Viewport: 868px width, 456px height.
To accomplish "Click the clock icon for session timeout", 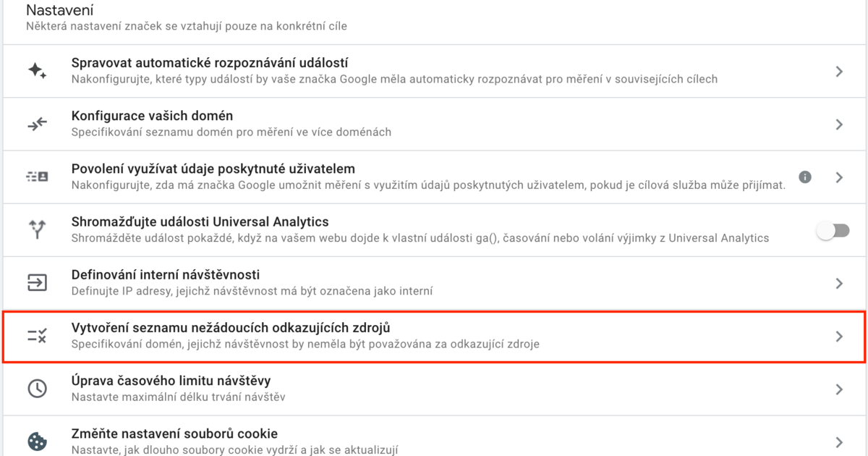I will tap(37, 389).
